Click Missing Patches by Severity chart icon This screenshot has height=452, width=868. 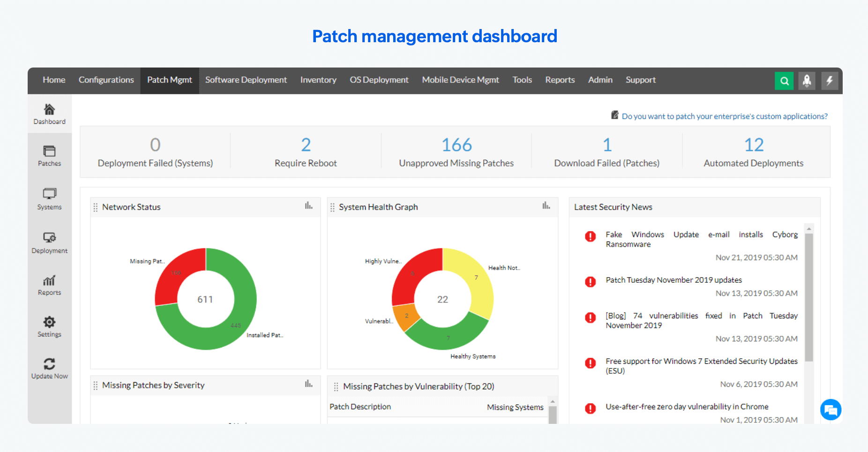308,384
